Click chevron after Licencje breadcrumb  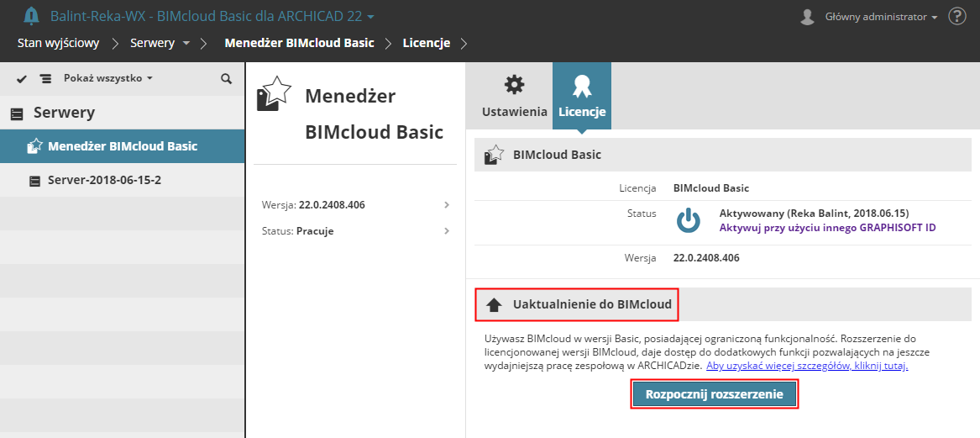pos(463,43)
